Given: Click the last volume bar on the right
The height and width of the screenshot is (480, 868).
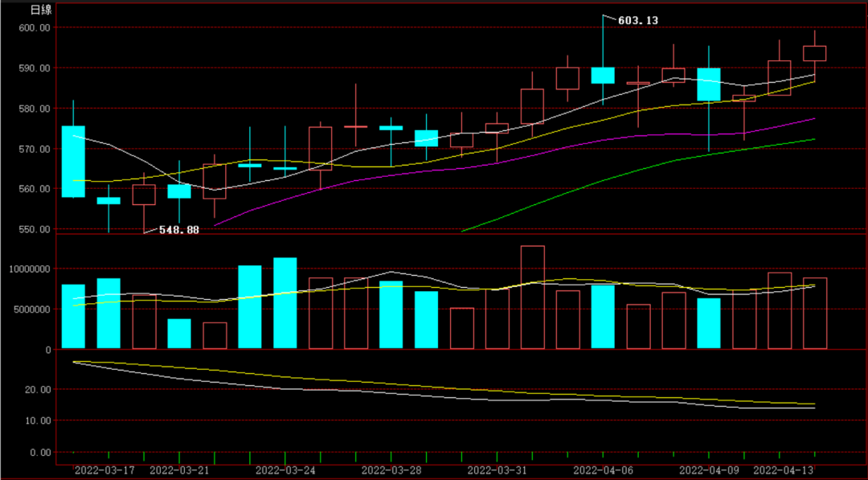Looking at the screenshot, I should (815, 313).
